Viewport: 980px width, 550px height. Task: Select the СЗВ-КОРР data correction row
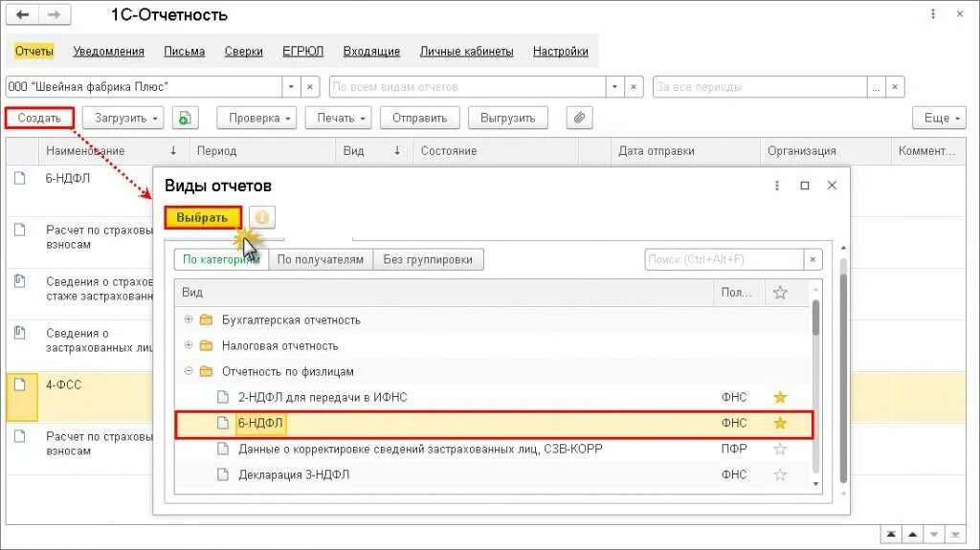(x=494, y=449)
